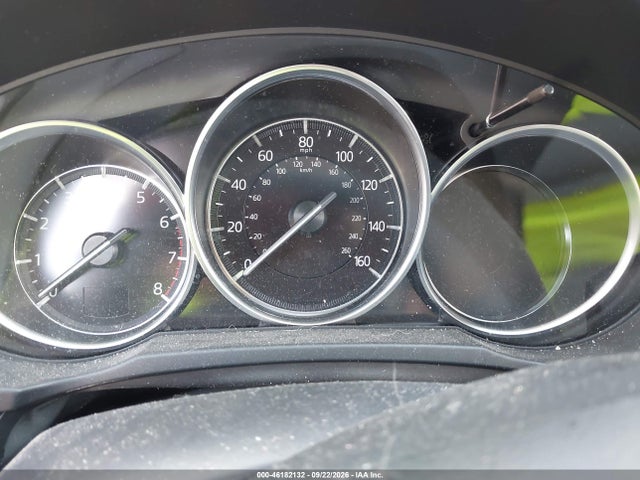
Task: Click the 80 mph mark on speedometer
Action: point(305,142)
